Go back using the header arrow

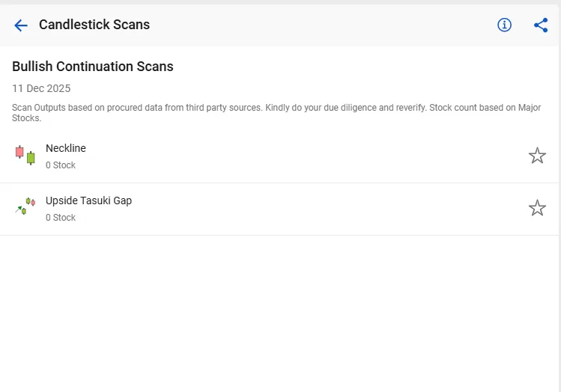[x=20, y=25]
